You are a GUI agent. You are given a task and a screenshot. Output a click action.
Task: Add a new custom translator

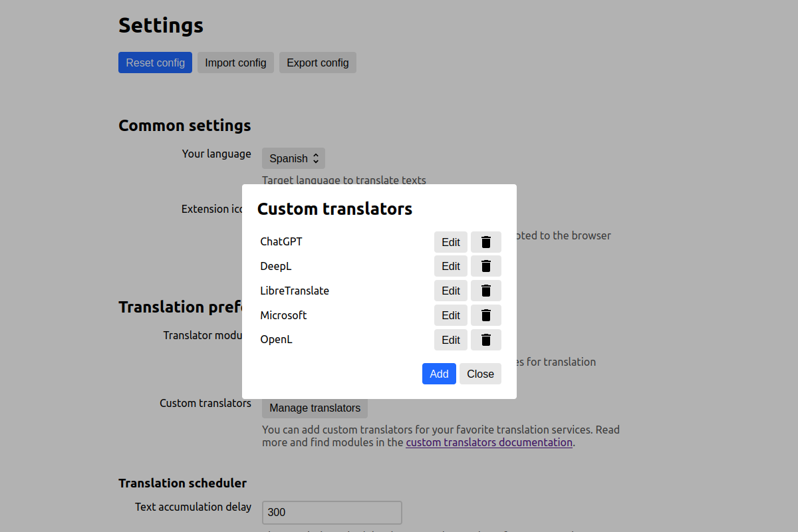(439, 374)
